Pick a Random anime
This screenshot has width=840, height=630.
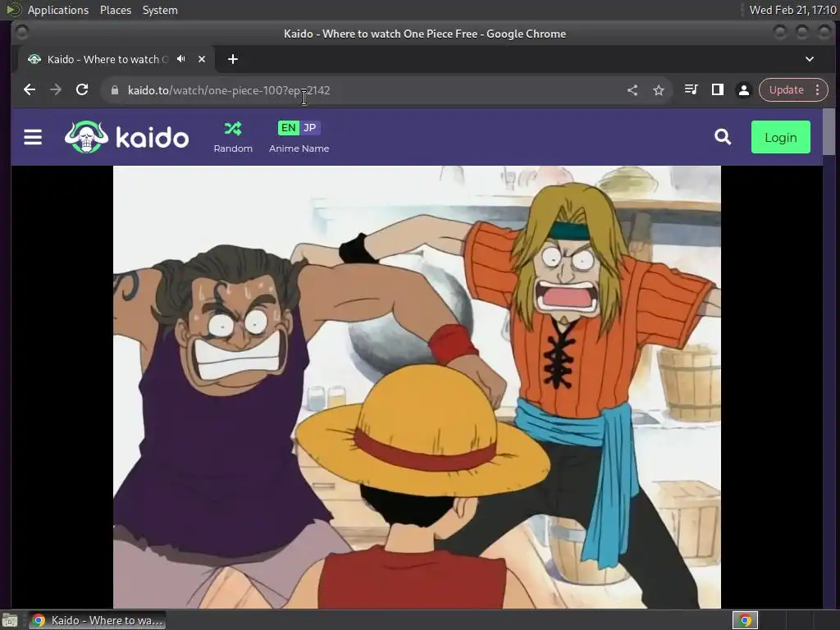pyautogui.click(x=233, y=137)
